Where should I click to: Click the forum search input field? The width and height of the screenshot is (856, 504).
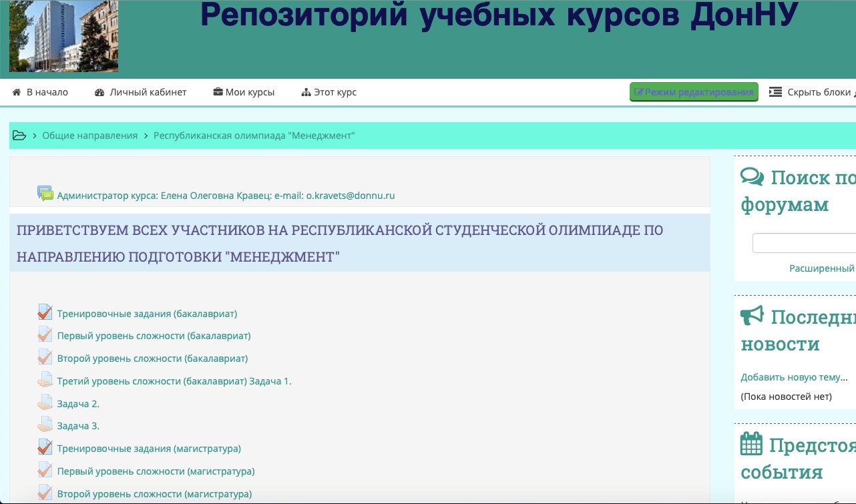coord(804,243)
